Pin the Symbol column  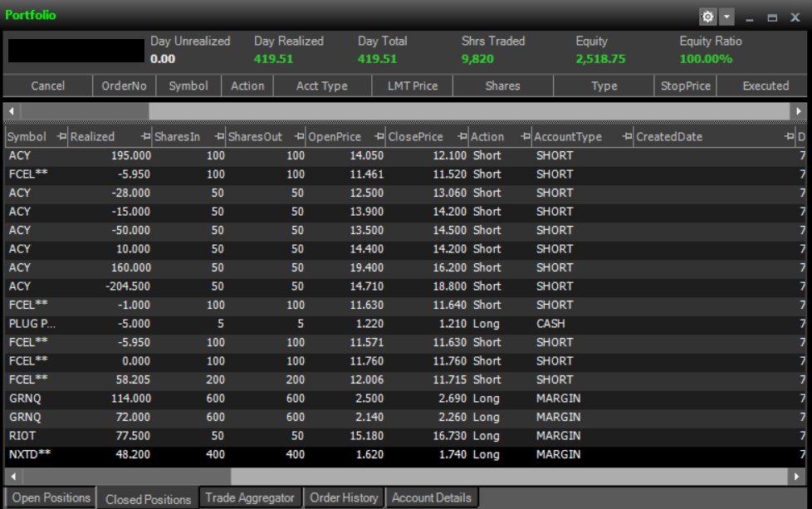61,137
